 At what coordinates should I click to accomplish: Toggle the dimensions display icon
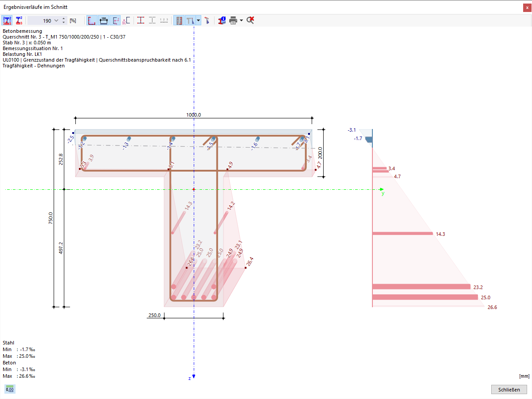click(104, 20)
